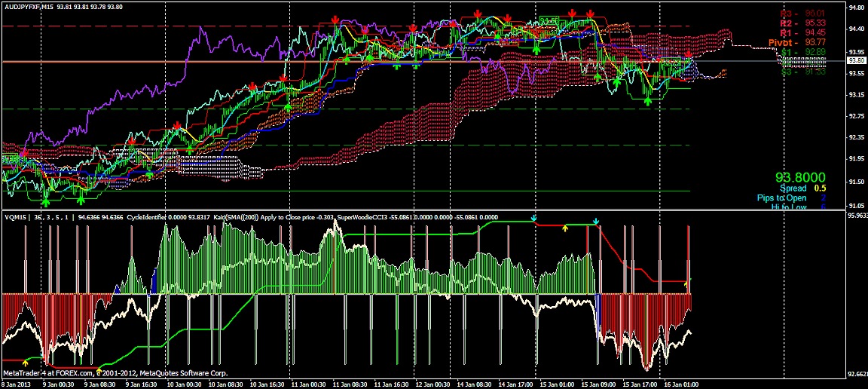The height and width of the screenshot is (389, 868).
Task: Click the green buy arrow at chart bottom-left
Action: (46, 201)
